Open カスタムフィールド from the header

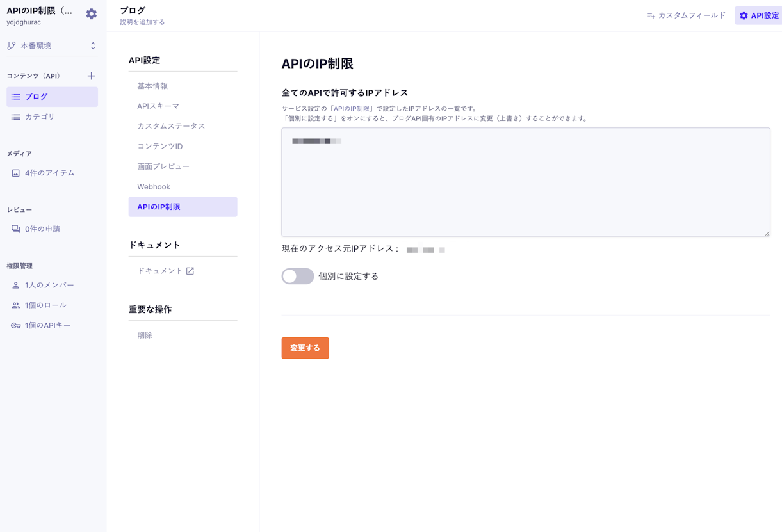(686, 15)
